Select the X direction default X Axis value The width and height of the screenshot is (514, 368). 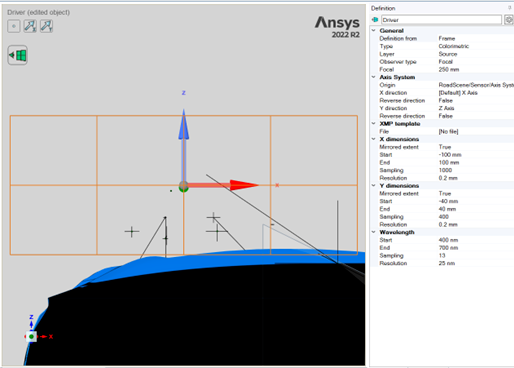click(458, 93)
